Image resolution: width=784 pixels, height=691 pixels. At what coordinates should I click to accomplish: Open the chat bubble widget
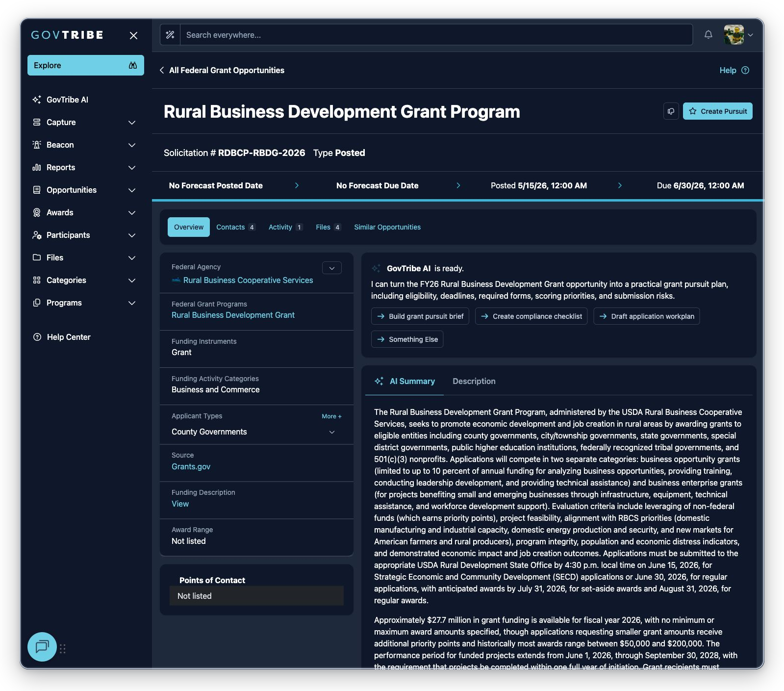pyautogui.click(x=42, y=646)
